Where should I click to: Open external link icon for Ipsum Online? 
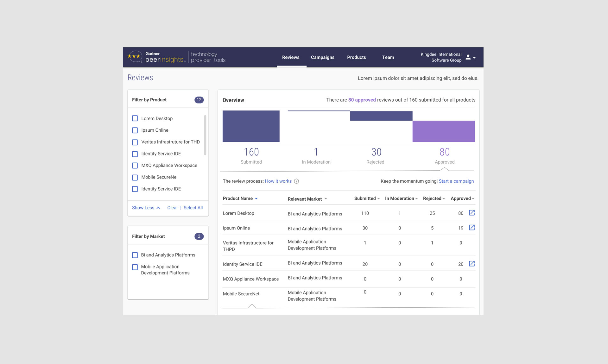pos(472,228)
